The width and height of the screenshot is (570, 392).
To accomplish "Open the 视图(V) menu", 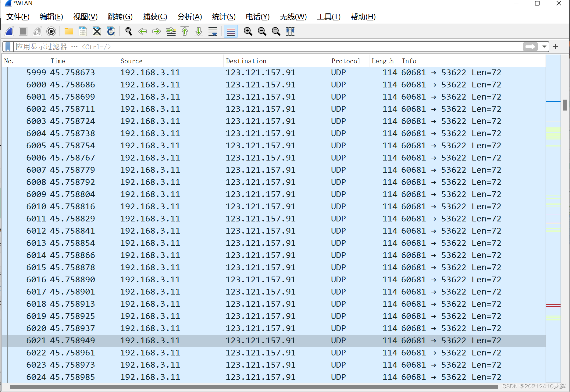I will 85,17.
